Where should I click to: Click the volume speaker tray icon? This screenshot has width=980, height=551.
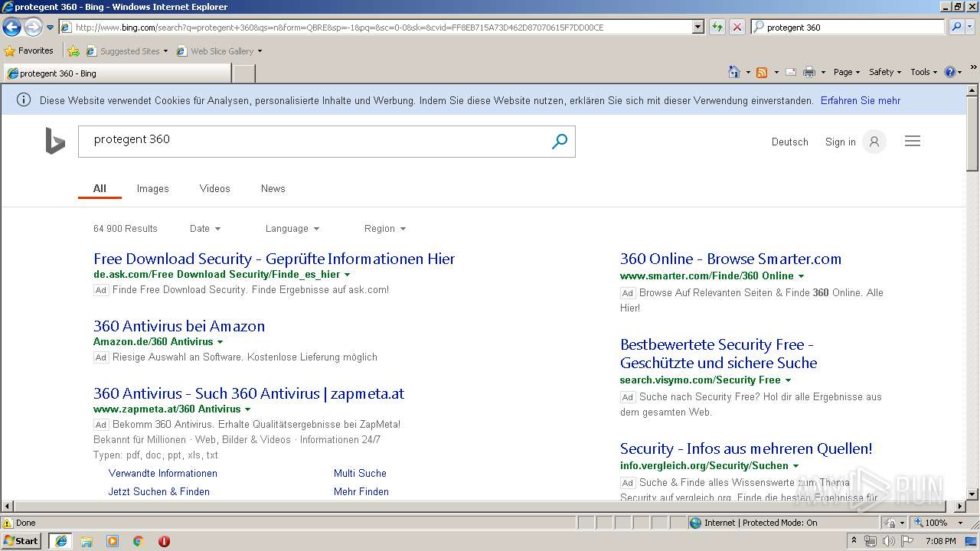click(x=888, y=541)
